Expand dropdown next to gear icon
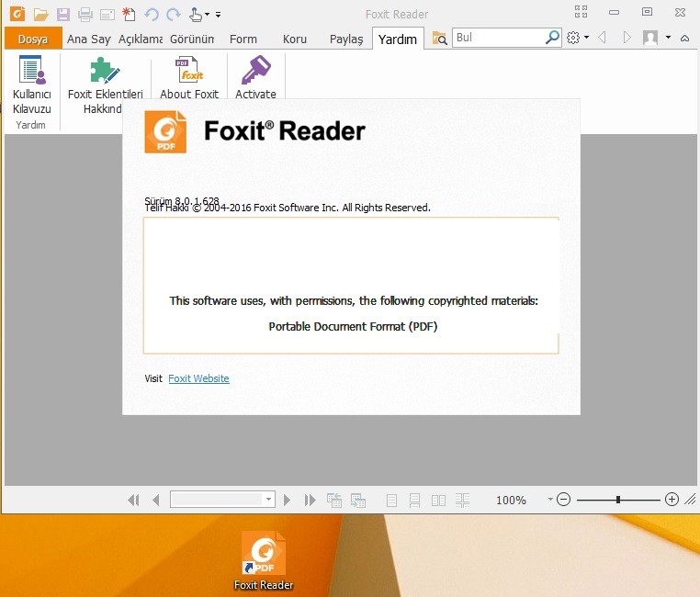700x597 pixels. (587, 38)
